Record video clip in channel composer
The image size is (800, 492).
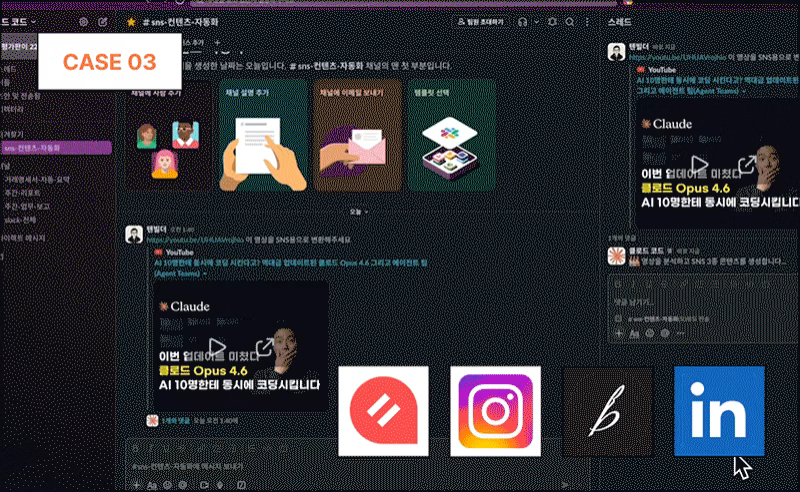pos(205,485)
